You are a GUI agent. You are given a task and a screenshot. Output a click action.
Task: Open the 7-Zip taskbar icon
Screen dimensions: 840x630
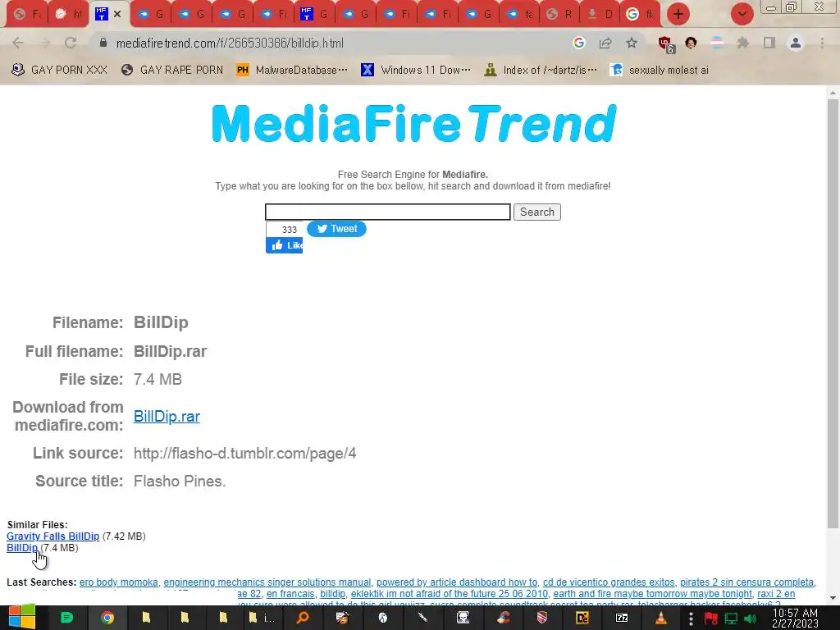(x=622, y=618)
